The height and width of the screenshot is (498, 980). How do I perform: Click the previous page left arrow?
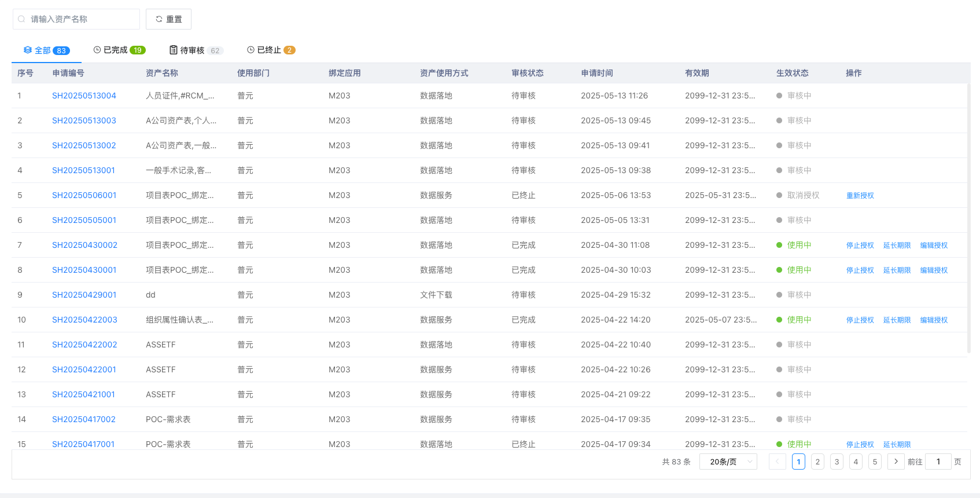(777, 462)
